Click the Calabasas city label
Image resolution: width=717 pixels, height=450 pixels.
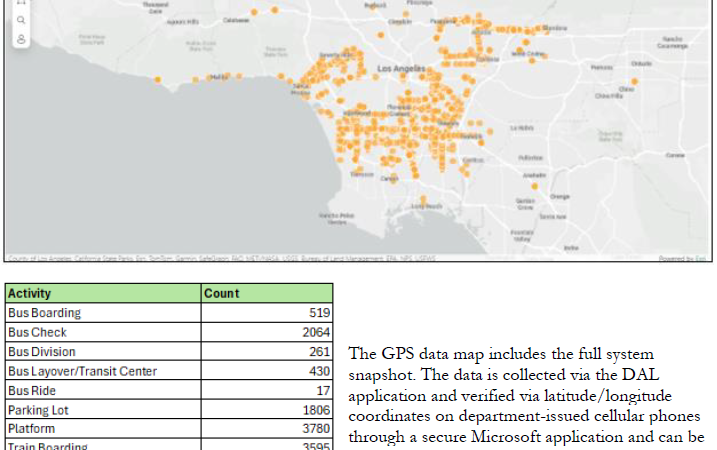(235, 20)
